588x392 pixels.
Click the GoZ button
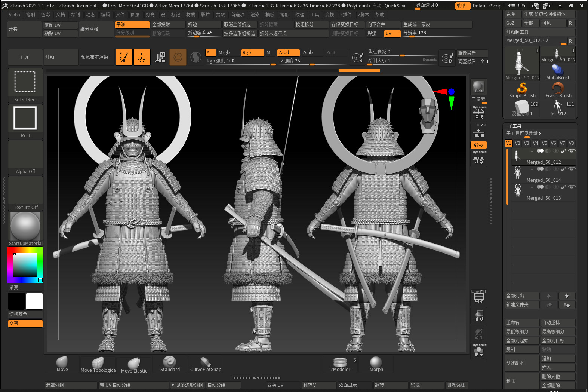512,23
